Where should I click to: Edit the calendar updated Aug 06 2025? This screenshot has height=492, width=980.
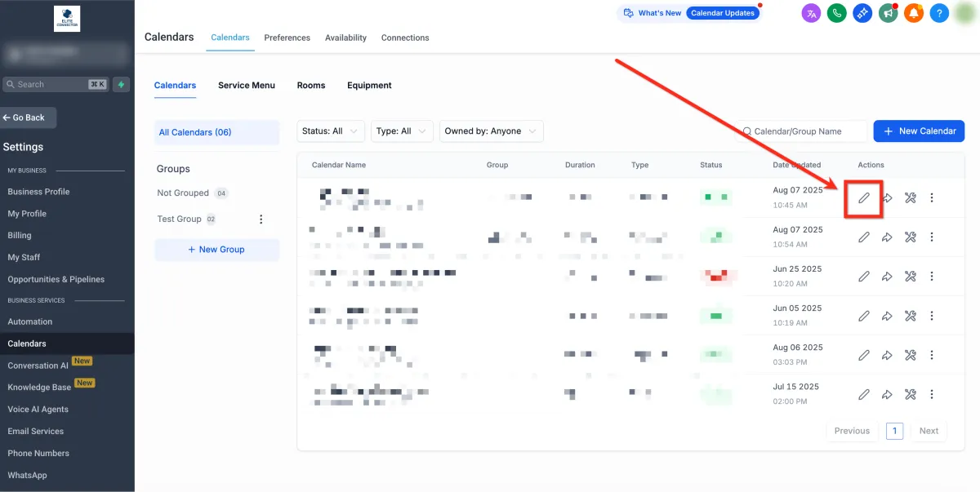pos(863,355)
